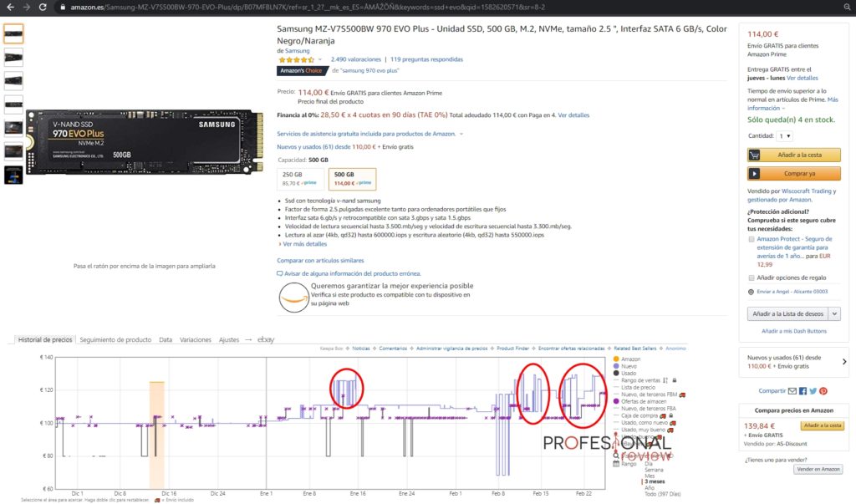Click the calendar icon next to Rango

click(616, 464)
